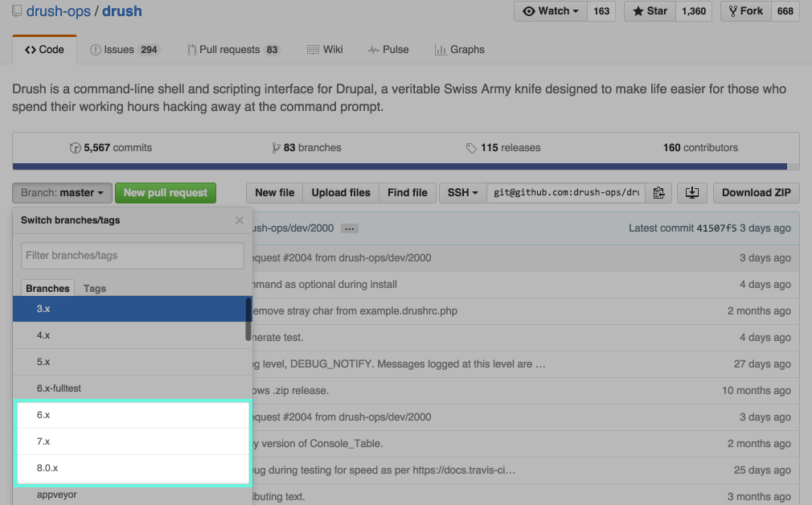The width and height of the screenshot is (812, 505).
Task: Open the drush-ops organization link
Action: coord(59,11)
